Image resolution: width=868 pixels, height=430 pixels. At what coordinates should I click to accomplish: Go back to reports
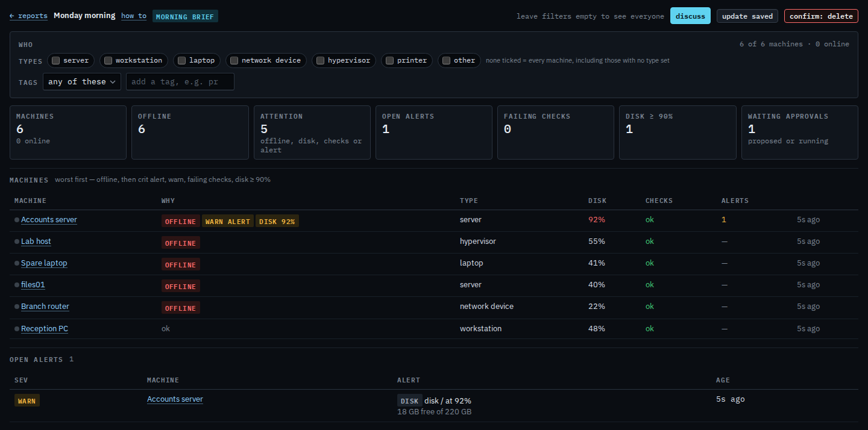point(28,16)
